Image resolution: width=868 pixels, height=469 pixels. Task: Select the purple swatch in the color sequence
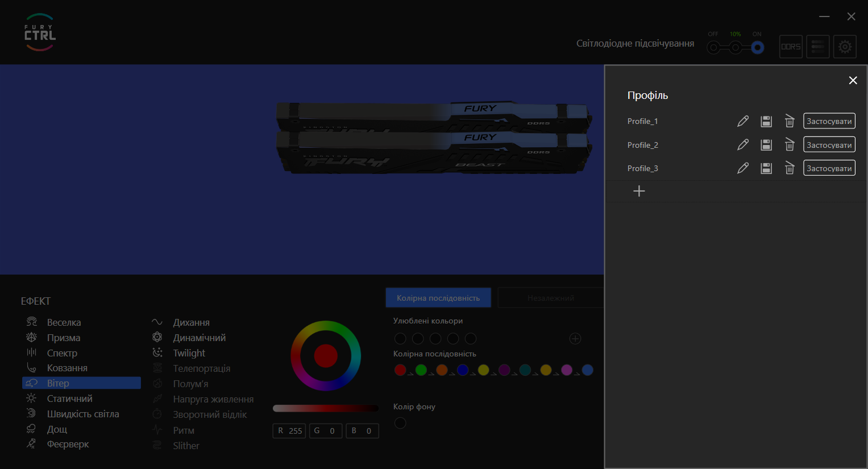click(x=504, y=370)
